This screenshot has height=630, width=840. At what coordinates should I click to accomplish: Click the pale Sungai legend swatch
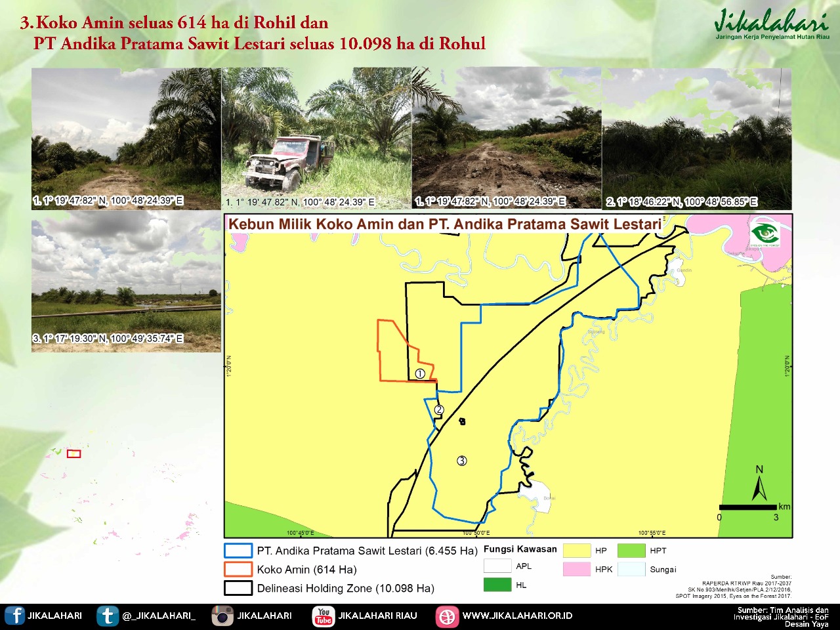click(x=631, y=569)
